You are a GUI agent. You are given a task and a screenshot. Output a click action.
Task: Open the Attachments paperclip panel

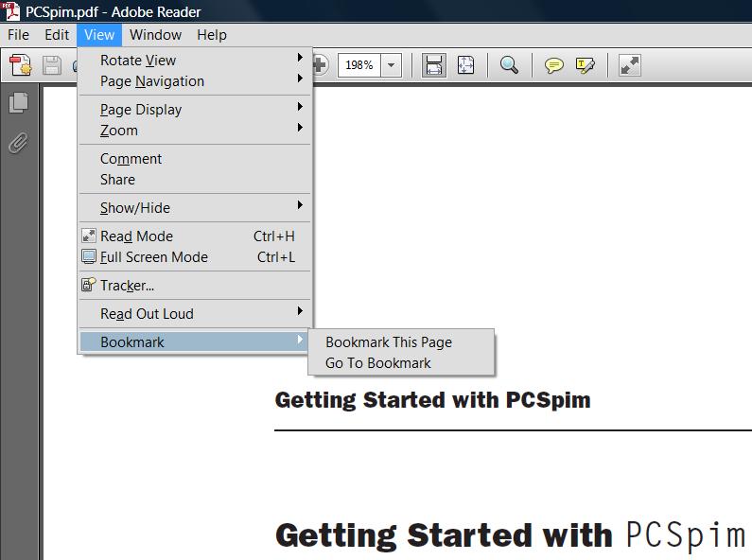[18, 143]
